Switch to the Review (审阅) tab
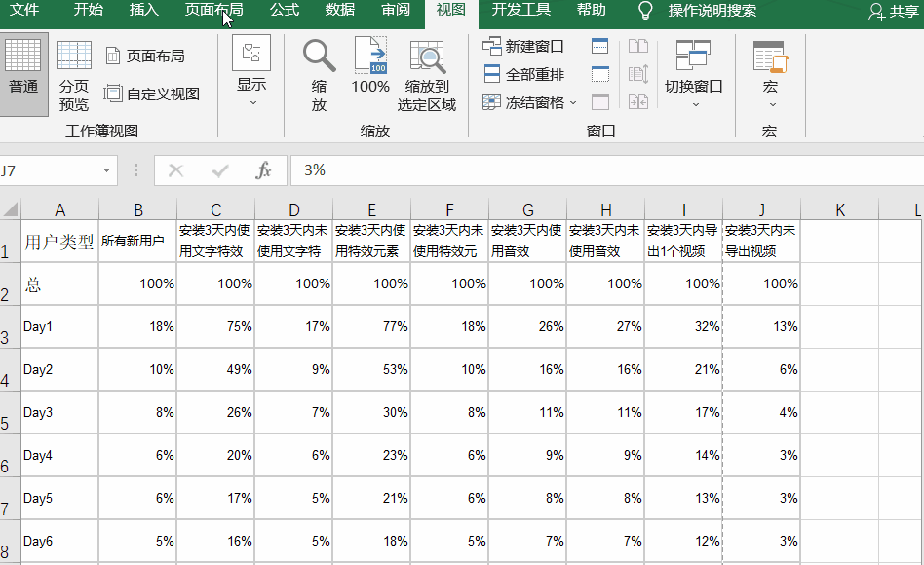 point(396,10)
